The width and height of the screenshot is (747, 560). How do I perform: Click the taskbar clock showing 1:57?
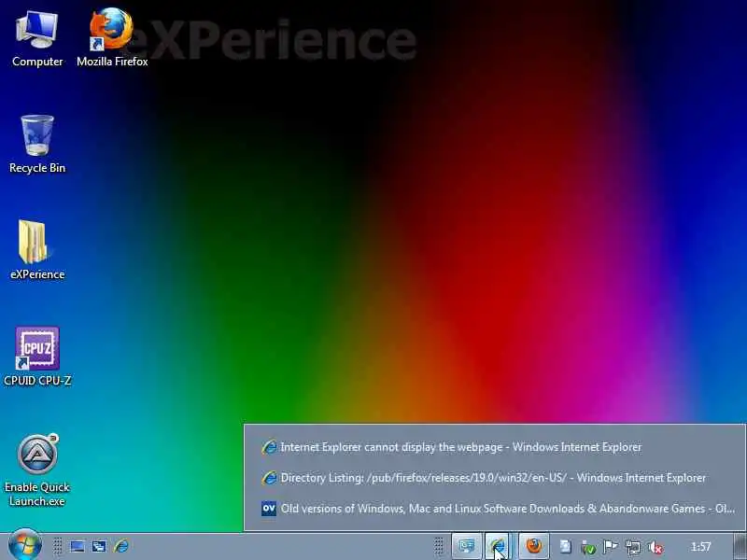click(x=700, y=547)
